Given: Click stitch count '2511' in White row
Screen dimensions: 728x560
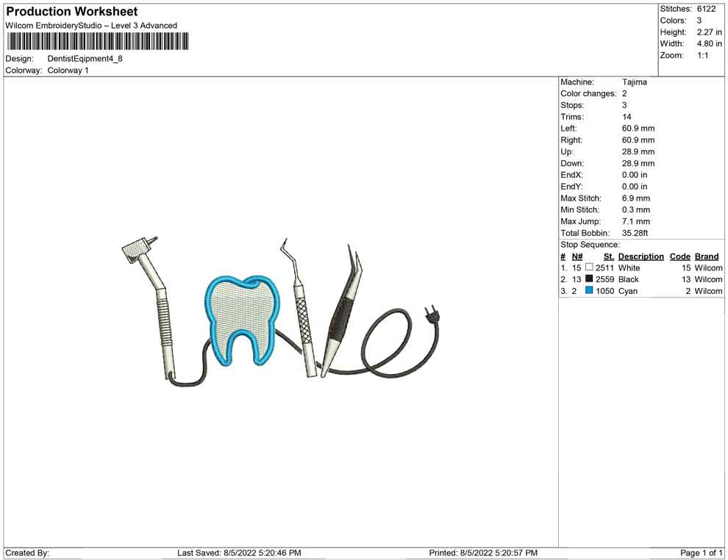Looking at the screenshot, I should pos(604,268).
